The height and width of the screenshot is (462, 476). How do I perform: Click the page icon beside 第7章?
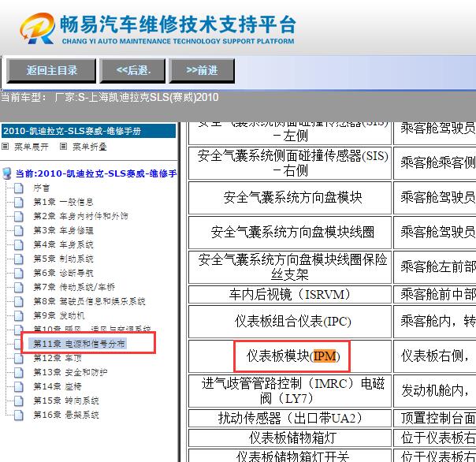tap(19, 287)
